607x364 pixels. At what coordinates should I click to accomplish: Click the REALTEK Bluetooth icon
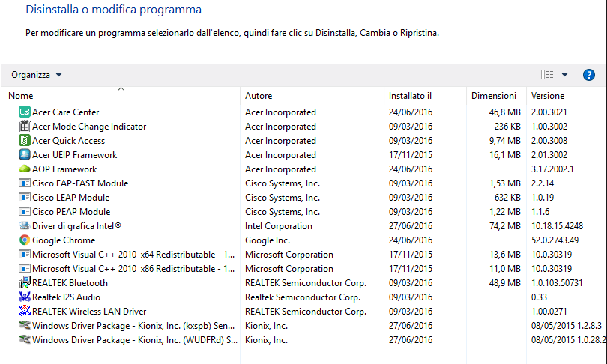[x=24, y=283]
